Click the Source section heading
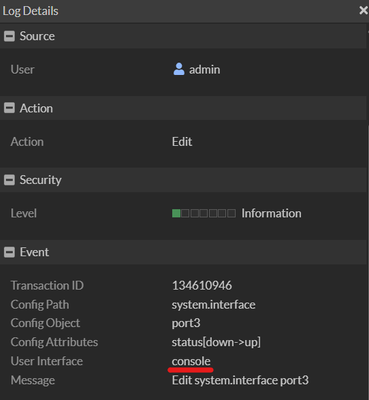Viewport: 369px width, 400px height. click(37, 36)
